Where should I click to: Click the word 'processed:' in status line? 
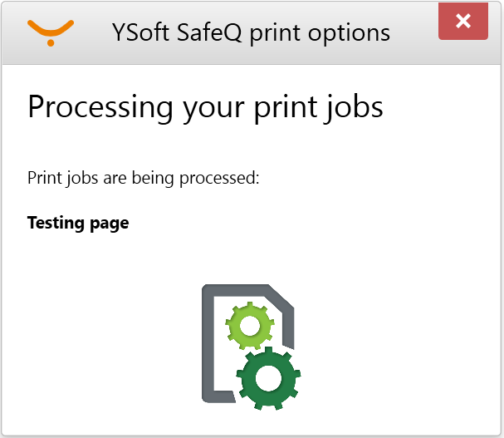tap(226, 177)
